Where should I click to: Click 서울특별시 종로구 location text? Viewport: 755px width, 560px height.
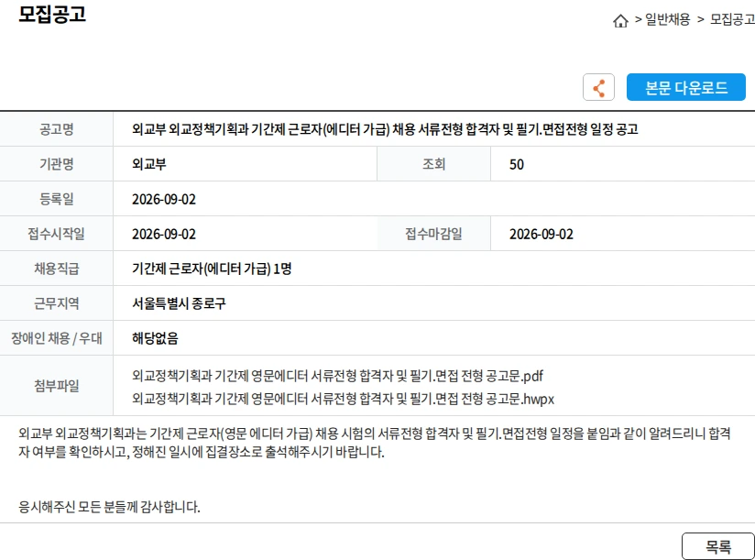[x=179, y=303]
